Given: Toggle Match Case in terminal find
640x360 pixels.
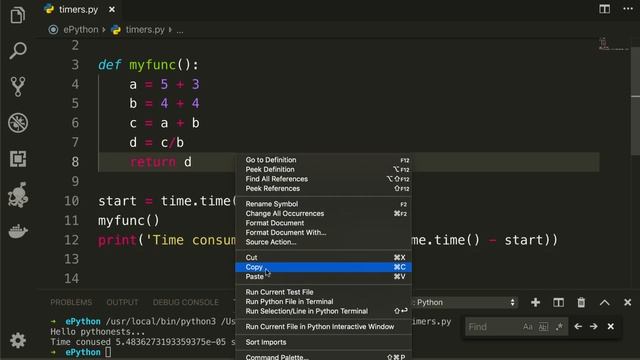Looking at the screenshot, I should (x=528, y=327).
